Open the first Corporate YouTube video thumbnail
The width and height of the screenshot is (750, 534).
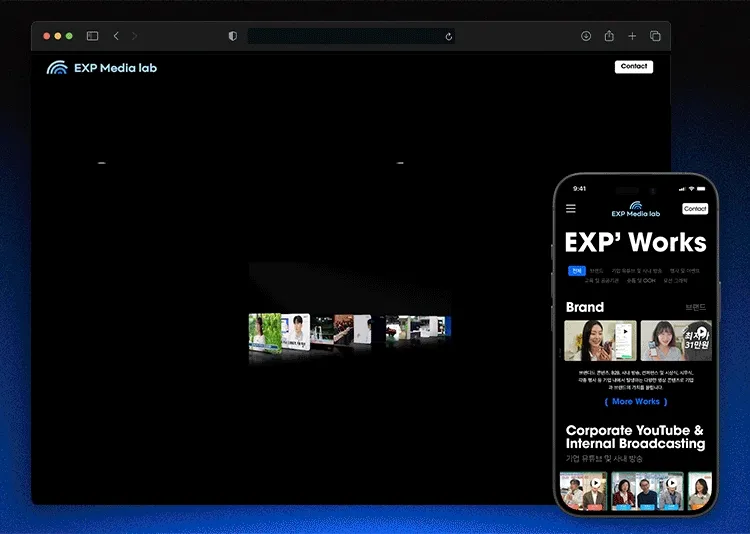click(x=583, y=492)
